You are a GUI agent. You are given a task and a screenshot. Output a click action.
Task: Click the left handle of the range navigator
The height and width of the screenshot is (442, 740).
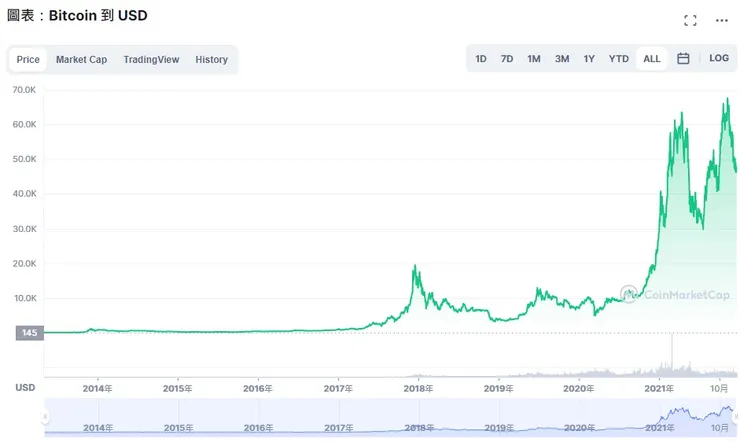[x=45, y=417]
